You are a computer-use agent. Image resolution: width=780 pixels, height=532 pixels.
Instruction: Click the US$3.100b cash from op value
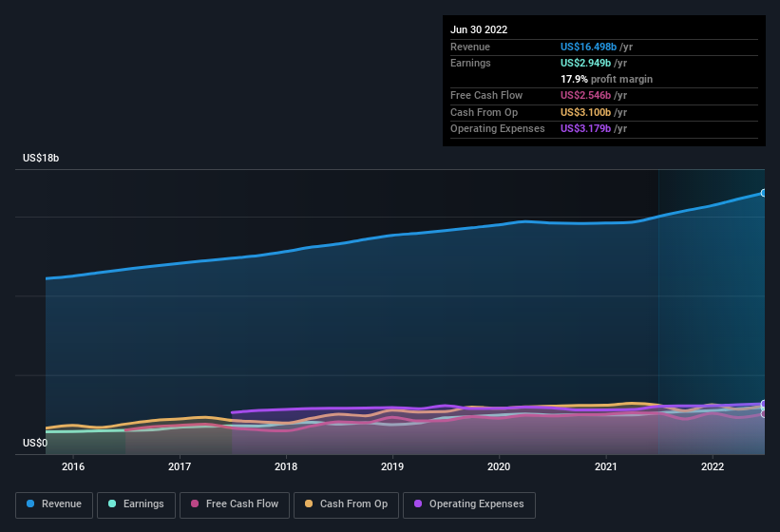[x=585, y=112]
